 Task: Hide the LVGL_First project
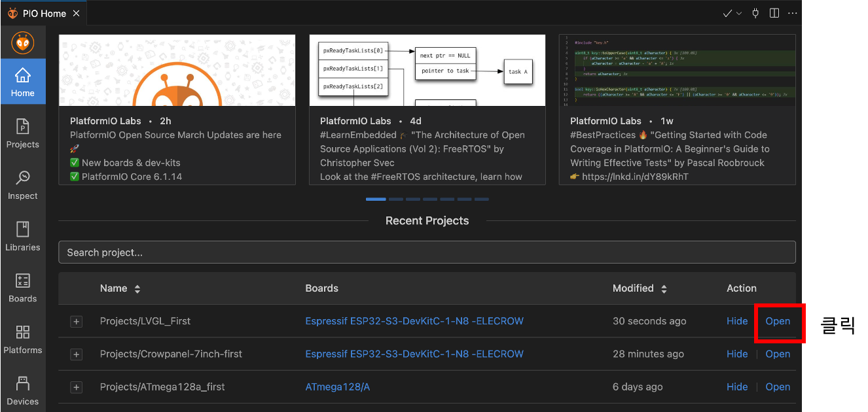[737, 321]
